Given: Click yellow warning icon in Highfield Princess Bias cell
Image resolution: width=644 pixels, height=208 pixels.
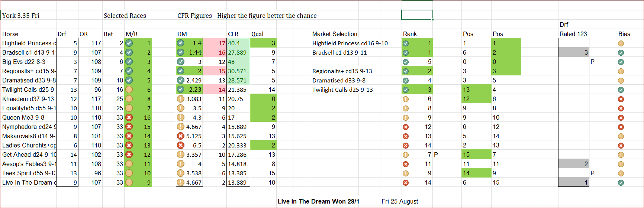Looking at the screenshot, I should click(x=621, y=43).
